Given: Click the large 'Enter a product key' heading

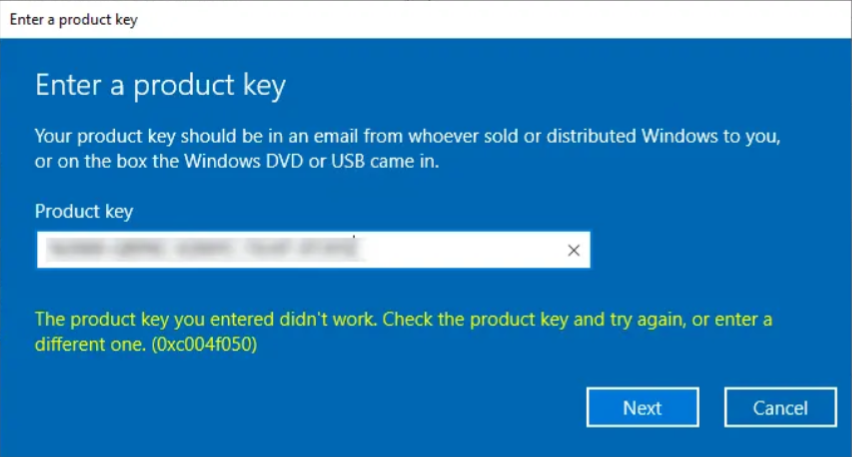Looking at the screenshot, I should [x=160, y=86].
